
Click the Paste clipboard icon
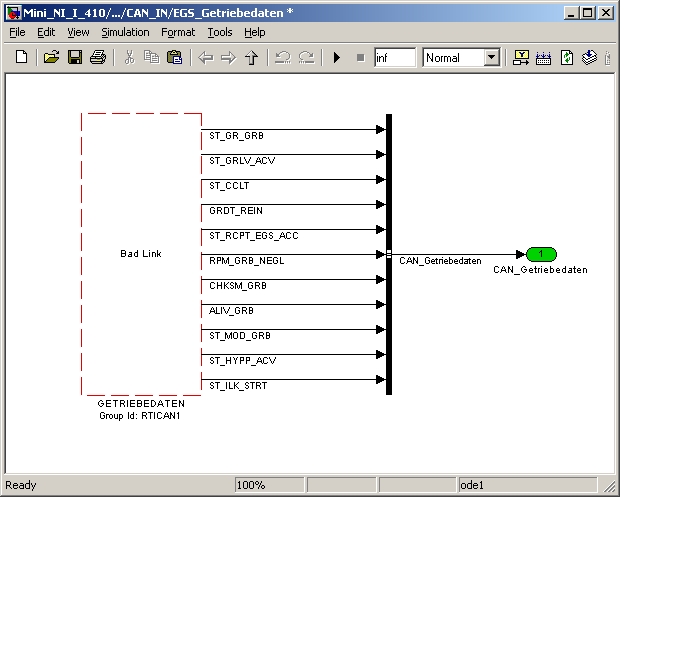pos(174,58)
